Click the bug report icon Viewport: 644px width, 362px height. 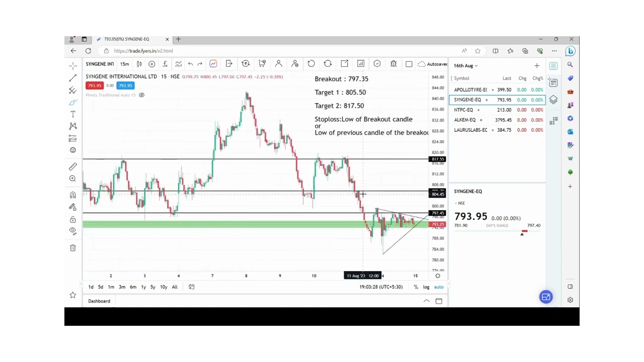393,63
